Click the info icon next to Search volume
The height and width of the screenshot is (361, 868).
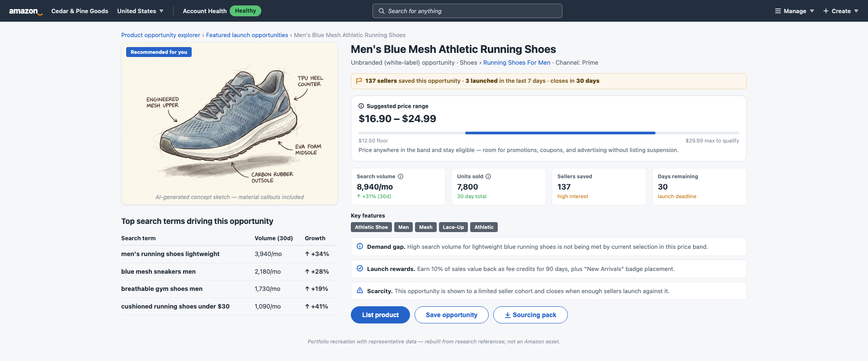click(x=401, y=176)
